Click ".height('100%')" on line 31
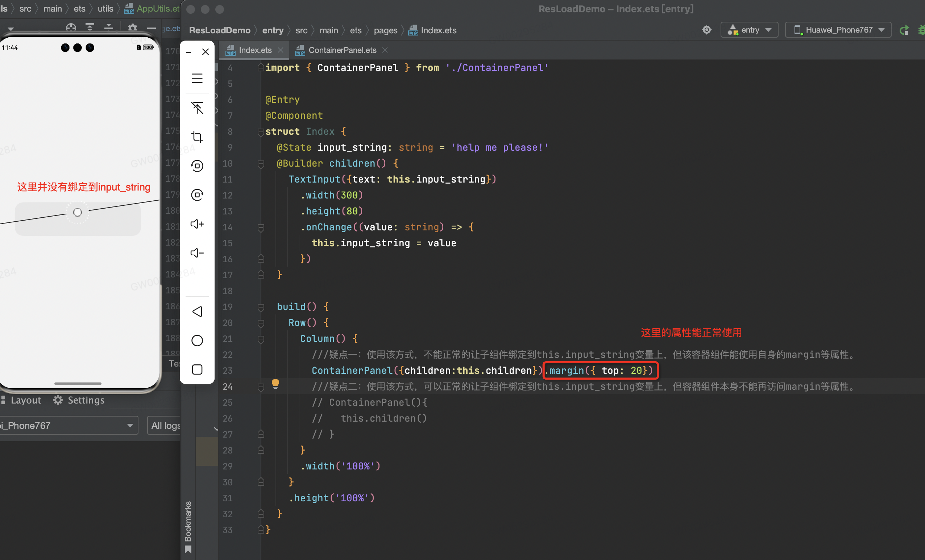 (332, 498)
